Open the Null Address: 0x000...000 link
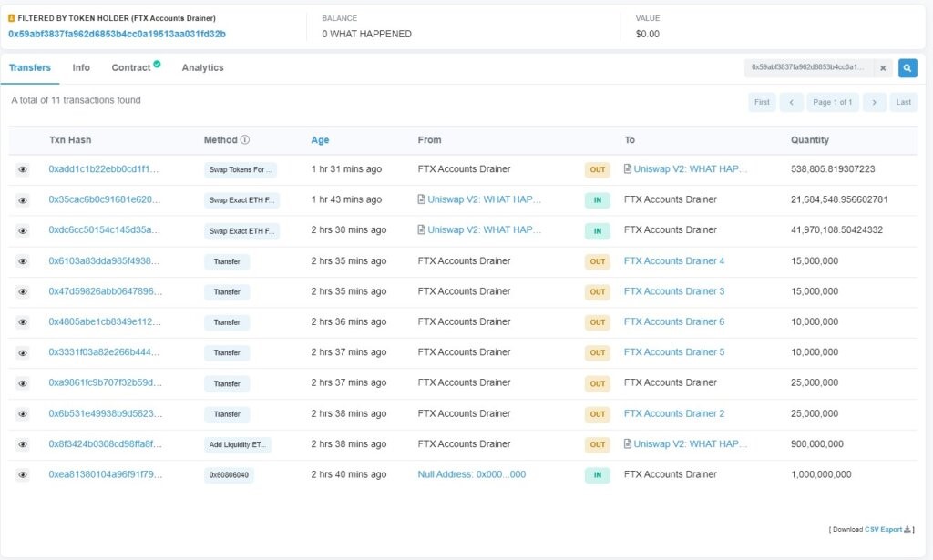The height and width of the screenshot is (560, 933). (472, 474)
